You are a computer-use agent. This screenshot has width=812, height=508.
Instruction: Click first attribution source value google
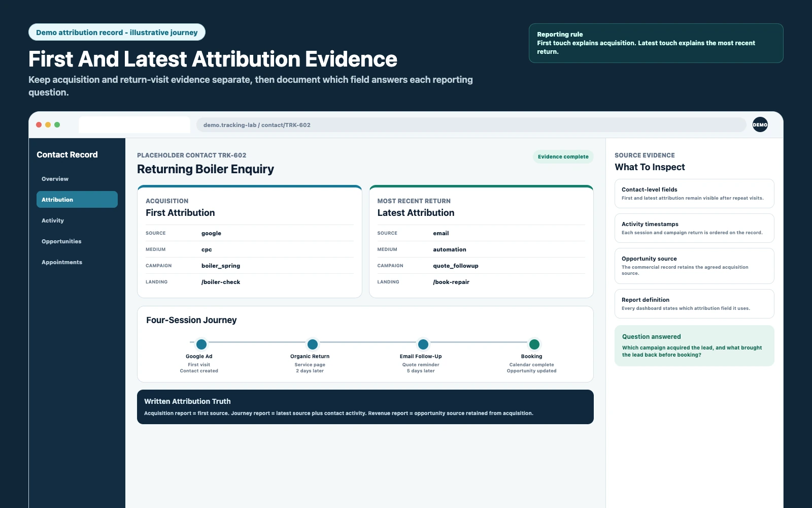tap(211, 233)
